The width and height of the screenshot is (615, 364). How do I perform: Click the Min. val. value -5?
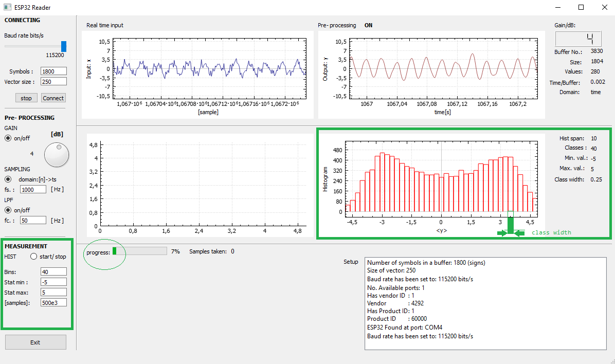point(593,158)
